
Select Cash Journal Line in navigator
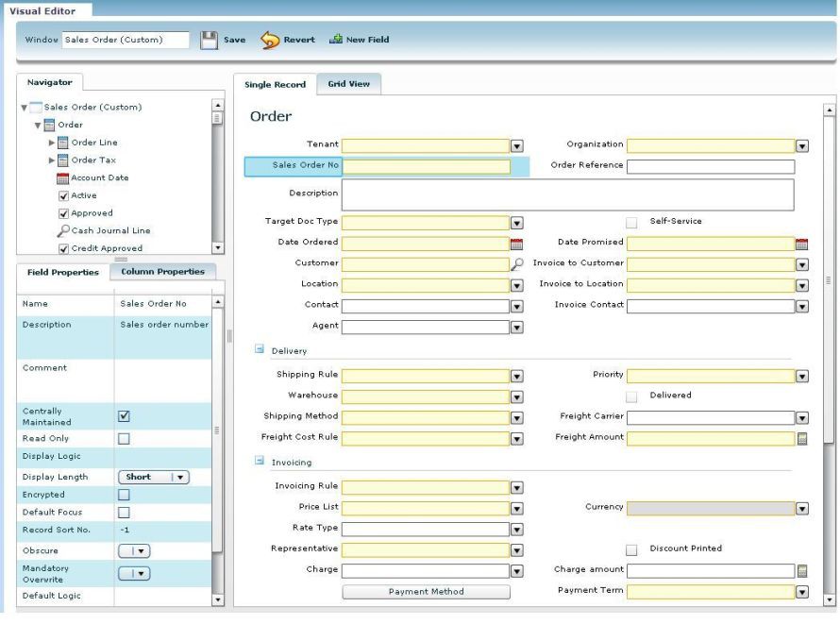click(110, 230)
